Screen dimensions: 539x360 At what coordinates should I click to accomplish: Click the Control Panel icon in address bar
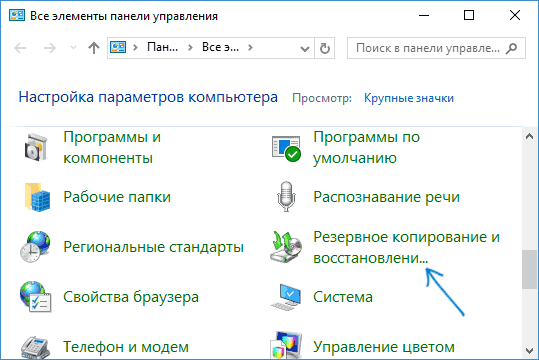coord(118,47)
